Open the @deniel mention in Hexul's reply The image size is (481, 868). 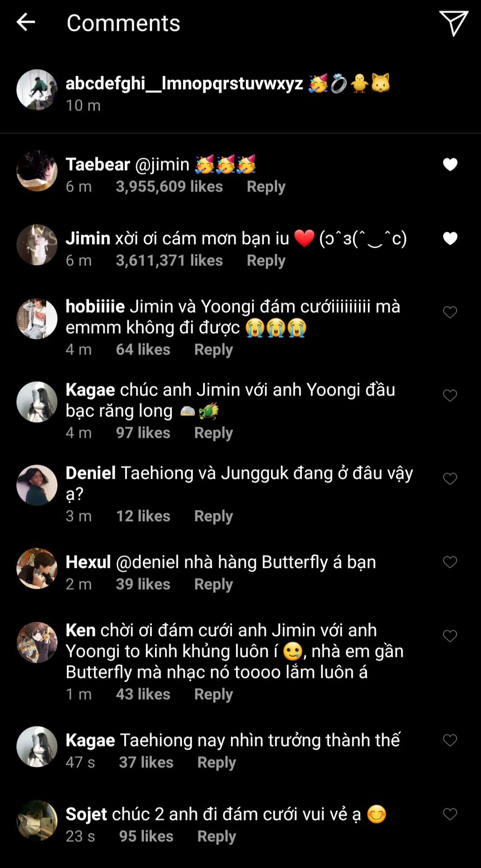(147, 562)
